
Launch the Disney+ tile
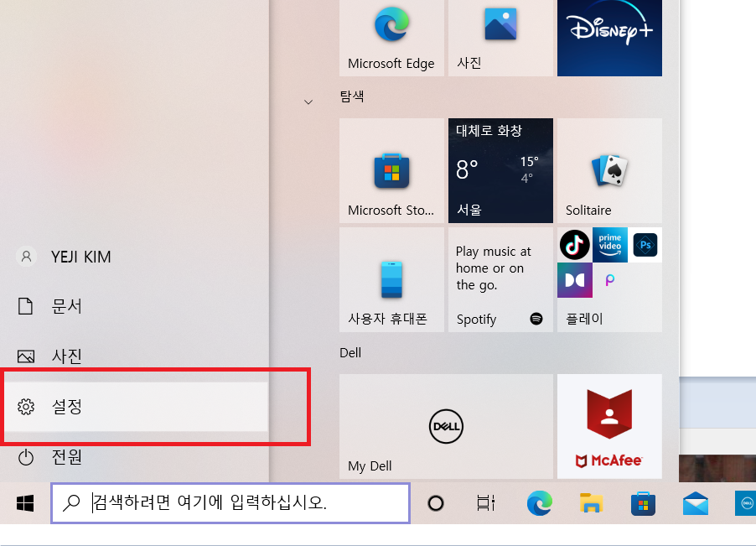609,38
